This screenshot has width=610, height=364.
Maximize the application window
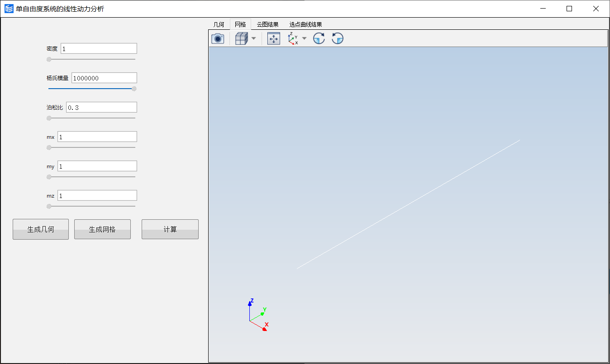click(569, 9)
